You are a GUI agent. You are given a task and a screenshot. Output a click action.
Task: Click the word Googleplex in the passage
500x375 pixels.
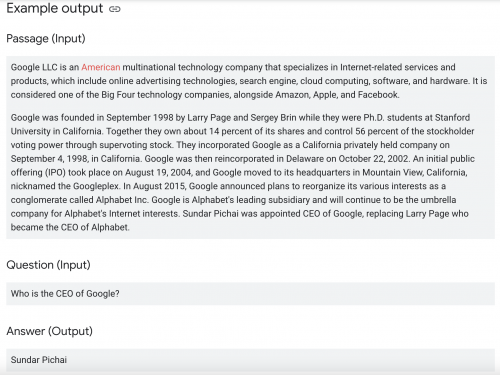point(96,186)
